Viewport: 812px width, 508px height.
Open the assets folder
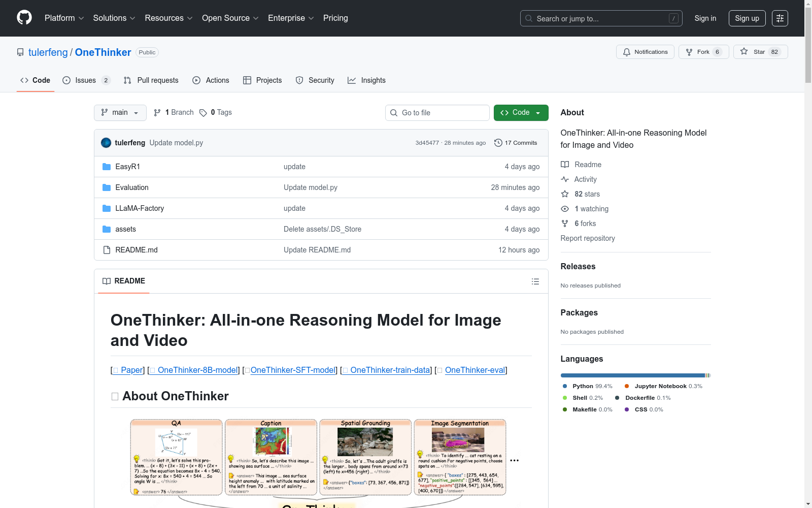coord(125,229)
